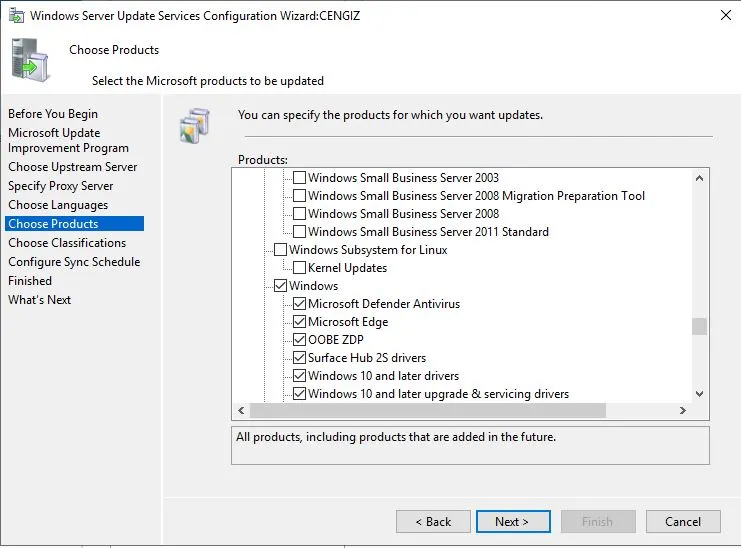Click the scroll down arrow in products list
The height and width of the screenshot is (548, 741).
click(699, 394)
